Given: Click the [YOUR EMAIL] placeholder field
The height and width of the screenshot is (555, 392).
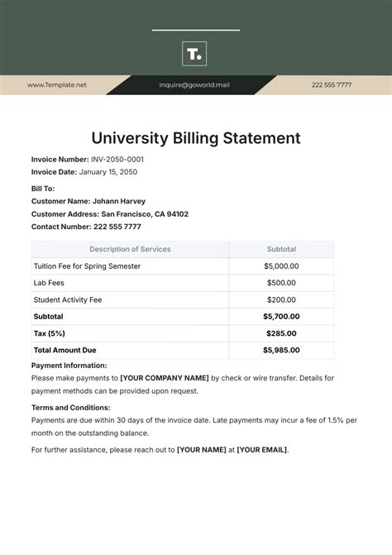Looking at the screenshot, I should click(262, 450).
